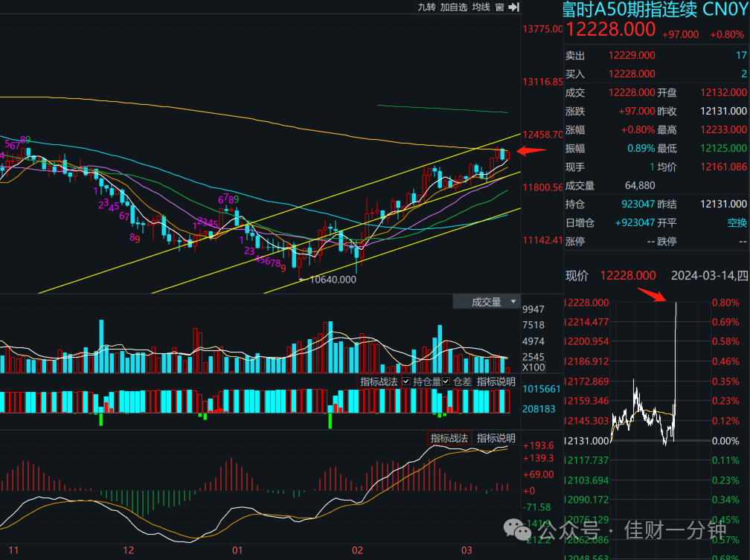Click the 昨结 value 12131.000

(724, 205)
